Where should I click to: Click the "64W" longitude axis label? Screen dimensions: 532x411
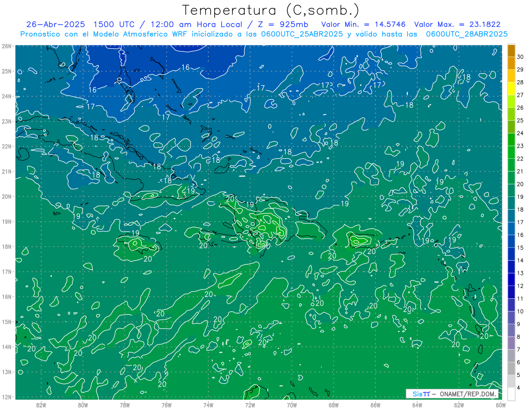click(417, 405)
